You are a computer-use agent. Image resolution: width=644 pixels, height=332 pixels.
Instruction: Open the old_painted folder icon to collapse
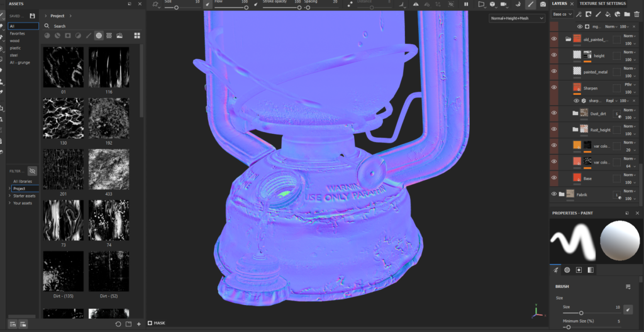click(x=568, y=39)
